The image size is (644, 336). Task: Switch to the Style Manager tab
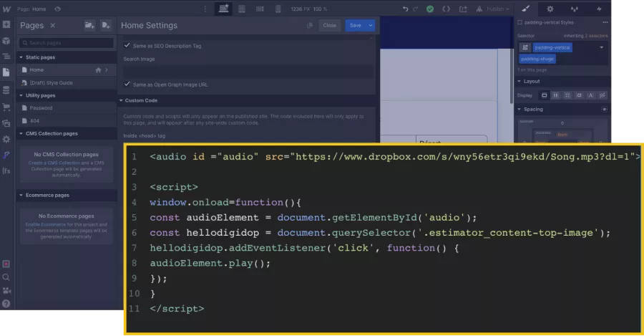tap(575, 9)
